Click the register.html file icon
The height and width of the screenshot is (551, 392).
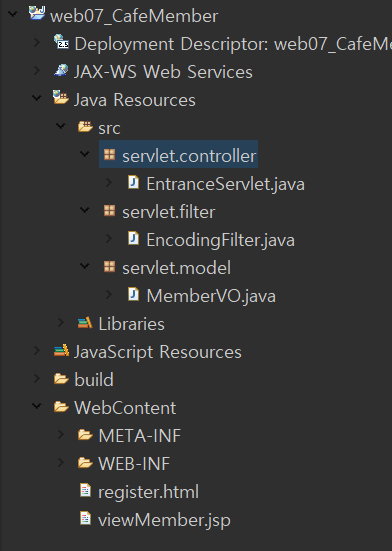(85, 490)
